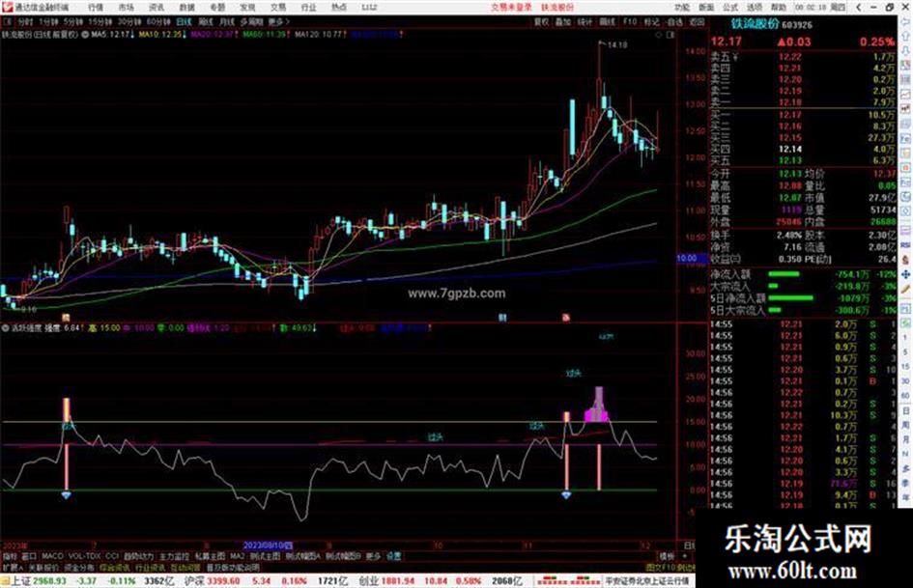The width and height of the screenshot is (913, 588).
Task: Select the 窗口 bottom tab
Action: point(29,556)
